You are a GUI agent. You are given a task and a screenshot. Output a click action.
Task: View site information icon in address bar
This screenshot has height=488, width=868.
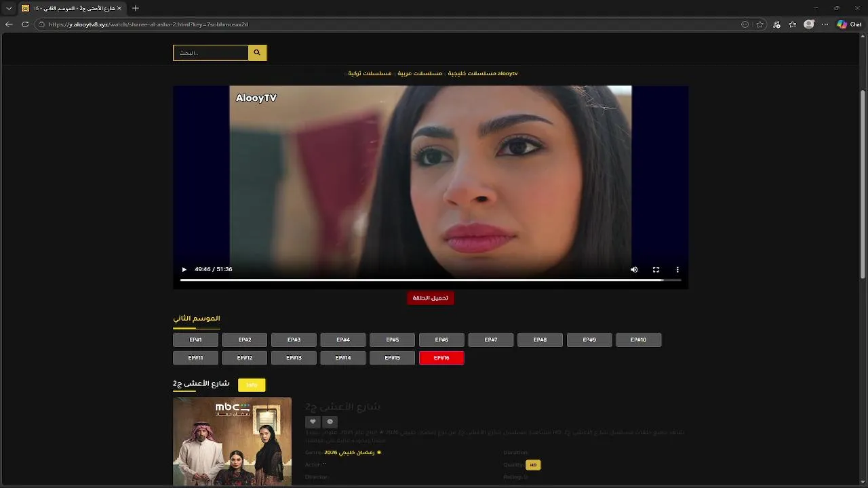[41, 24]
